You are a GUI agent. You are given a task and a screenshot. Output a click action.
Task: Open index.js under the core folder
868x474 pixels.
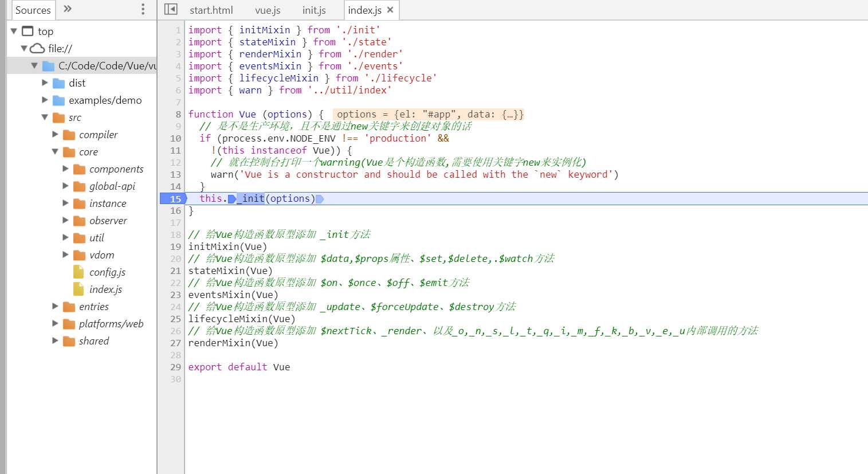pos(105,289)
